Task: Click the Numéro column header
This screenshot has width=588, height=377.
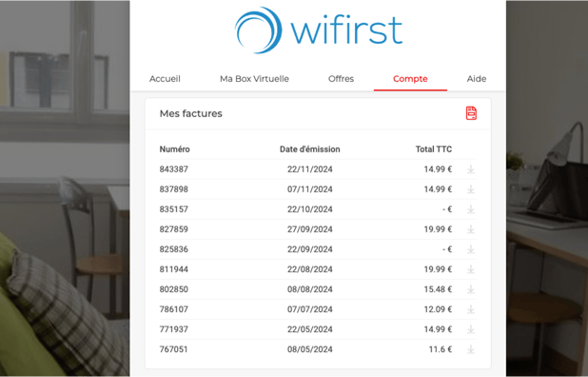Action: (x=175, y=149)
